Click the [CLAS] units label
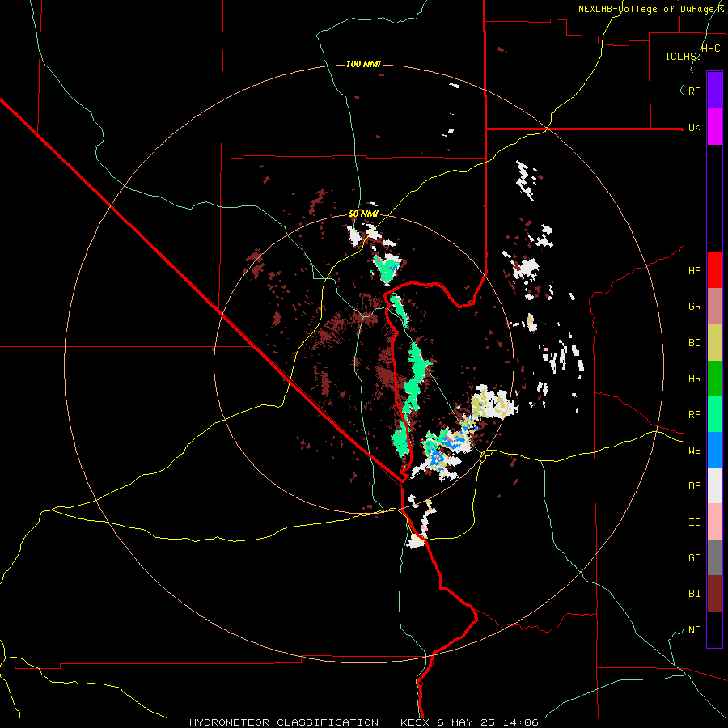The width and height of the screenshot is (728, 728). point(684,56)
